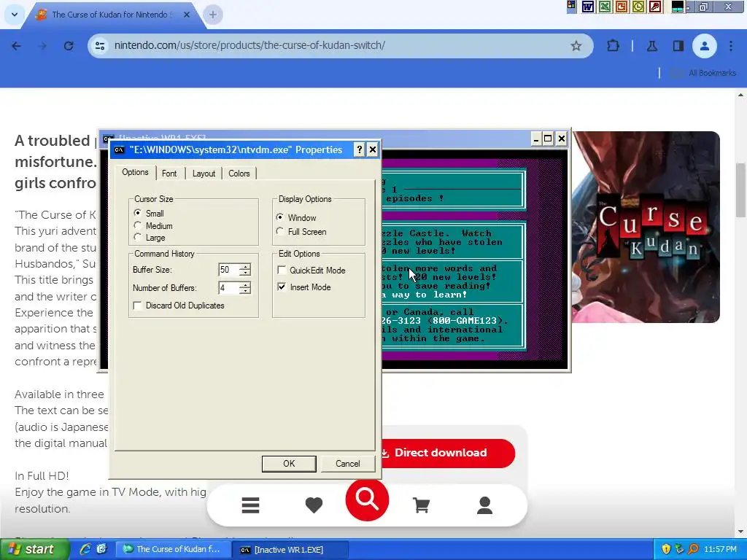747x560 pixels.
Task: Click Properties dialog help question mark
Action: coord(360,149)
